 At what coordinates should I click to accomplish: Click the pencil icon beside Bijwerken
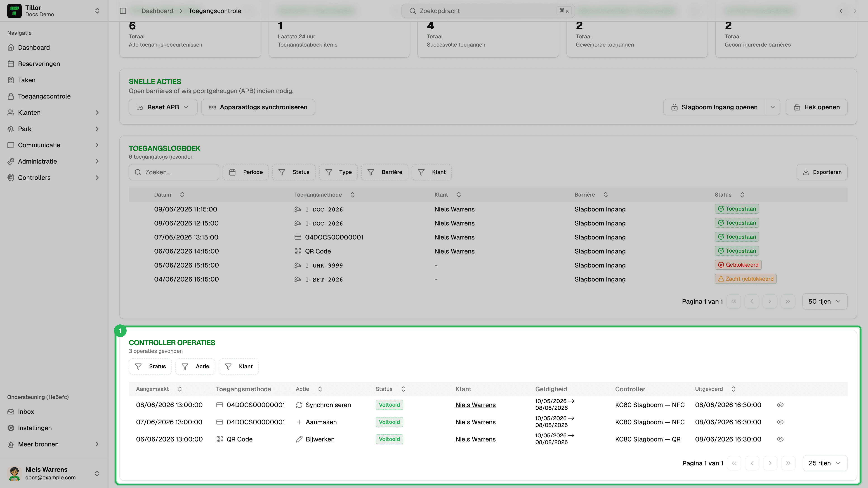click(299, 439)
